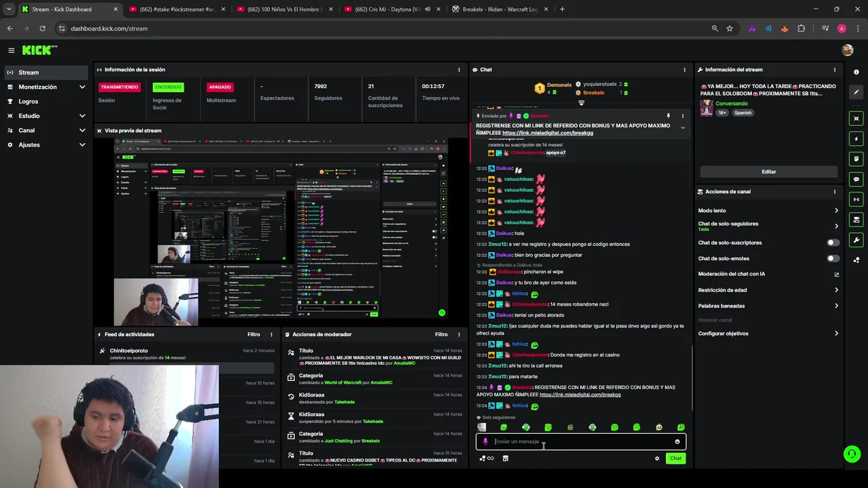Viewport: 868px width, 488px height.
Task: Reload the page with browser refresh button
Action: pos(42,28)
